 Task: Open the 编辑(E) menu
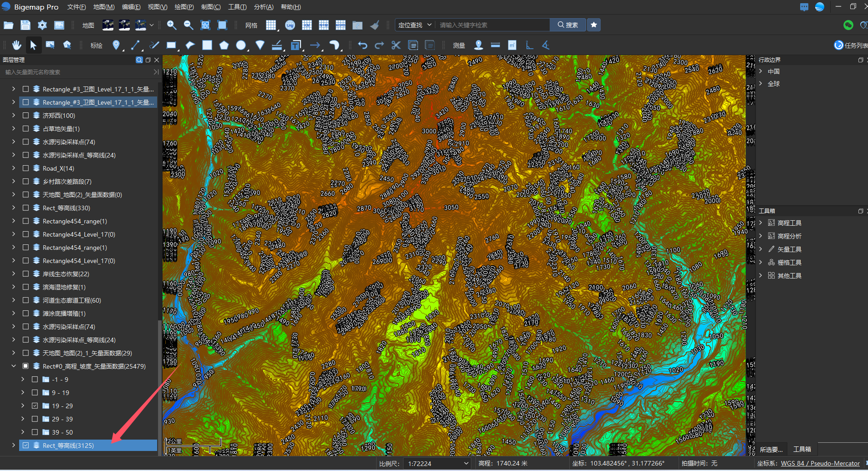pyautogui.click(x=131, y=7)
